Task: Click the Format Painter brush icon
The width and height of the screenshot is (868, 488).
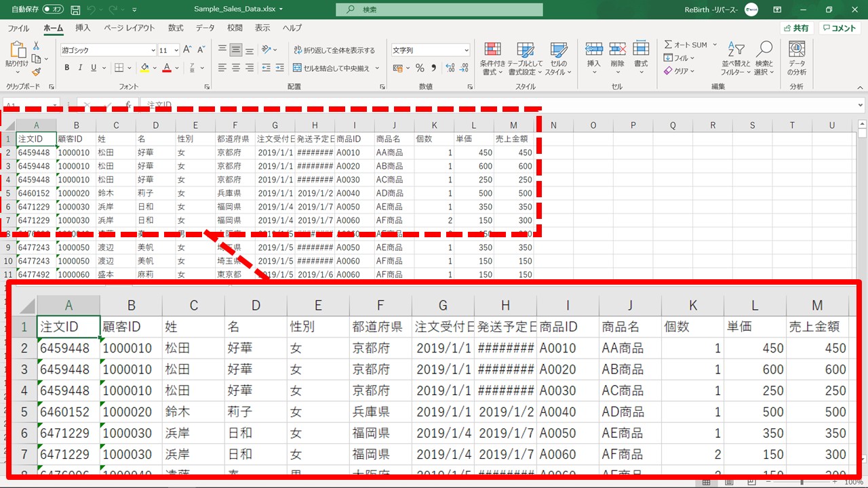Action: pyautogui.click(x=36, y=72)
